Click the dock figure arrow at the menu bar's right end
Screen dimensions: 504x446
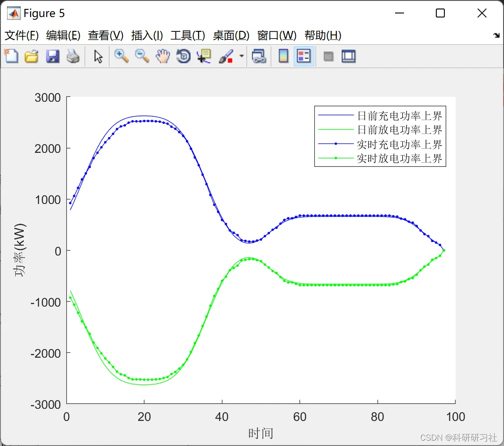497,35
